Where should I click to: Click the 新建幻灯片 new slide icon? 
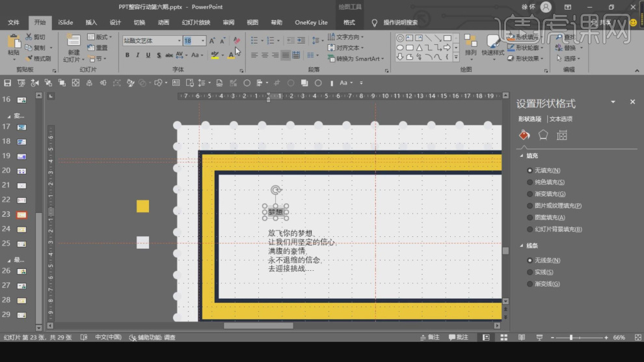tap(74, 40)
